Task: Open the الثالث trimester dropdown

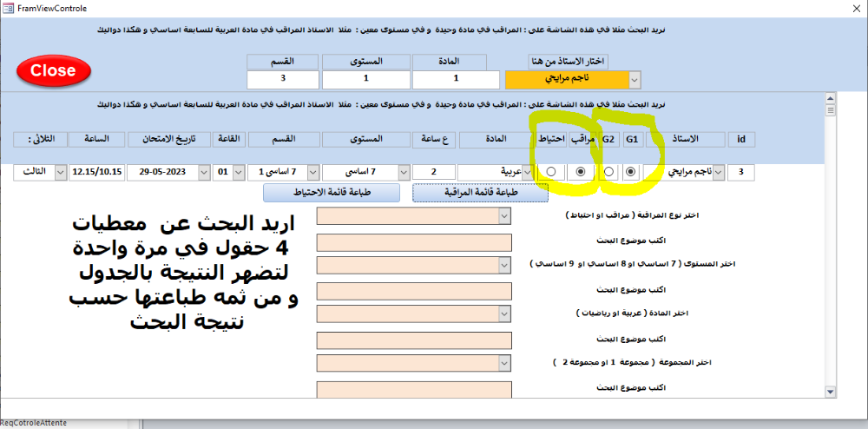Action: (60, 172)
